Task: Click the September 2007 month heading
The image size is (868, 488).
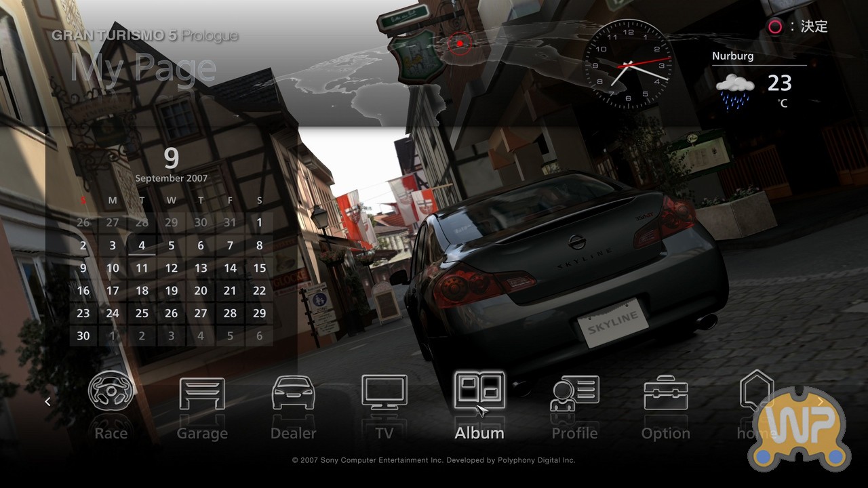Action: coord(170,178)
